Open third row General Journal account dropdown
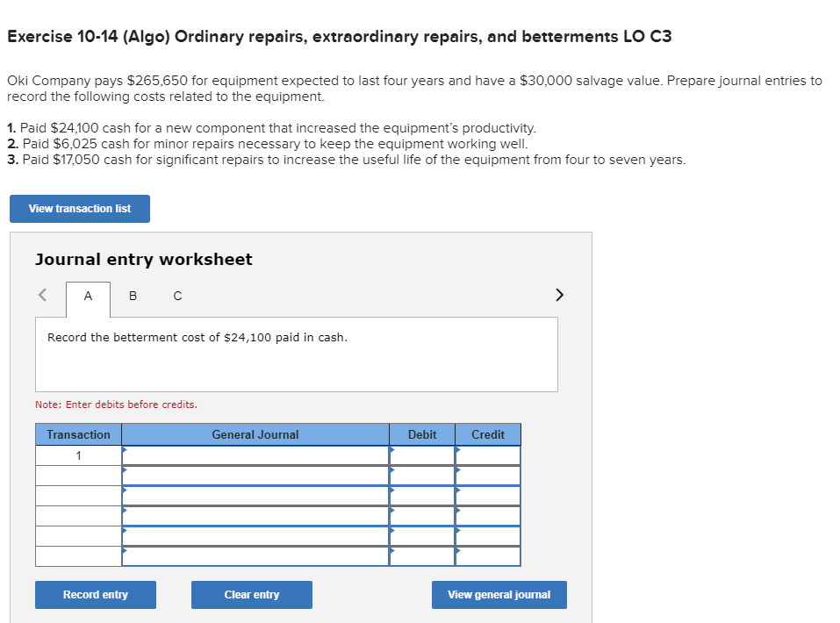The height and width of the screenshot is (623, 840). click(255, 496)
